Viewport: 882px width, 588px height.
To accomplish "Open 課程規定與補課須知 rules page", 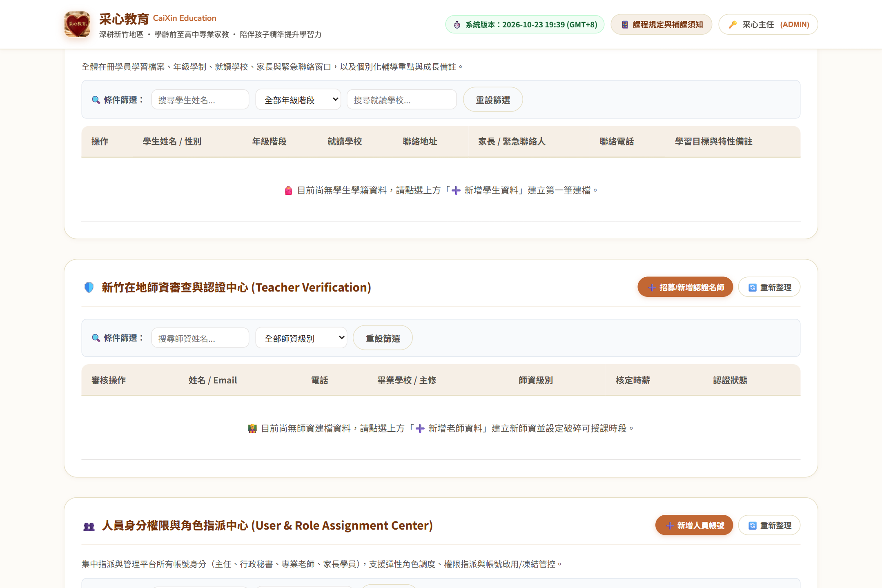I will 661,24.
